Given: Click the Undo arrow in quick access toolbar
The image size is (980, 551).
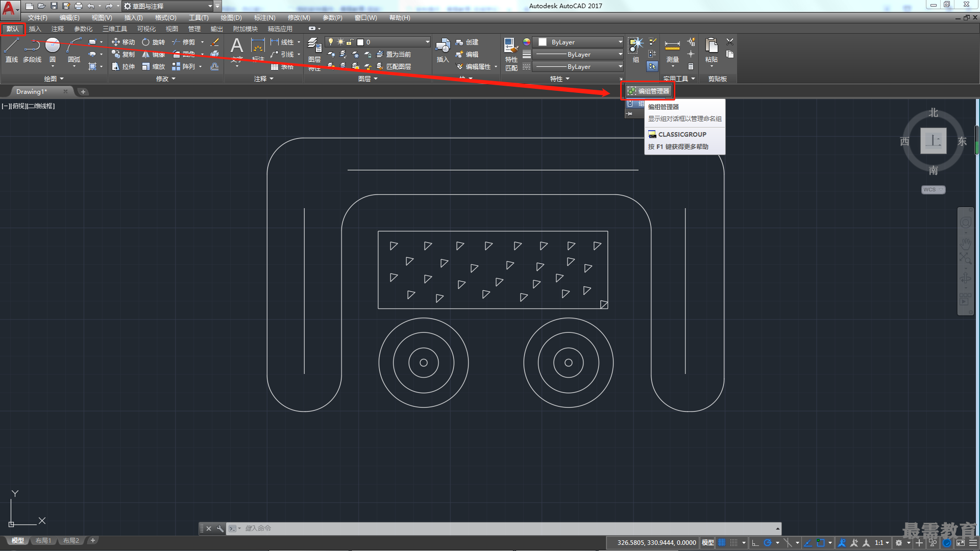Looking at the screenshot, I should pos(91,6).
